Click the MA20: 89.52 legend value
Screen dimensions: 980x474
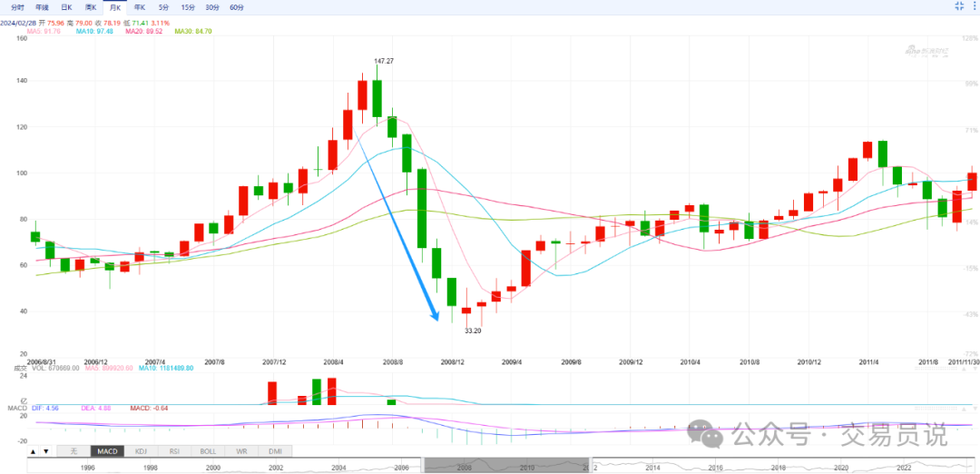[x=145, y=31]
